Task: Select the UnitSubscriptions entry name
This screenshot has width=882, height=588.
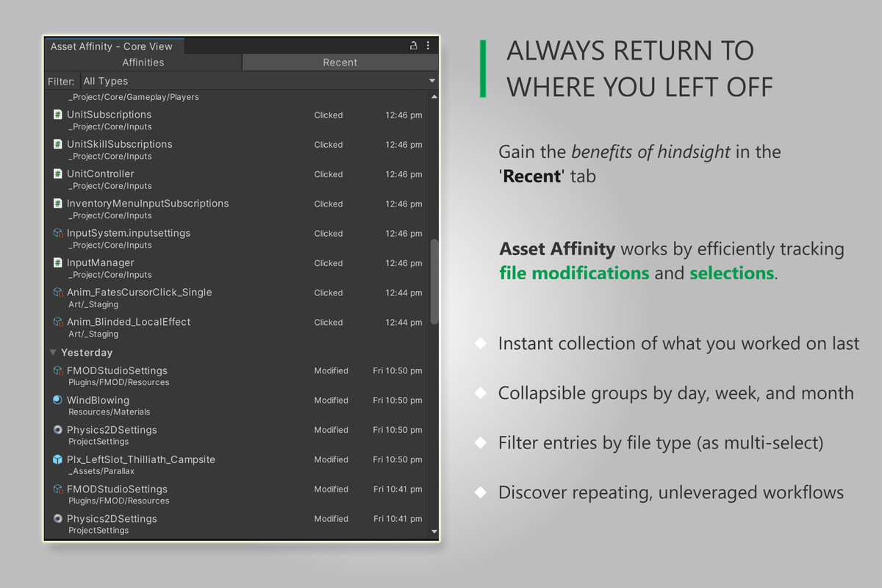Action: click(109, 115)
